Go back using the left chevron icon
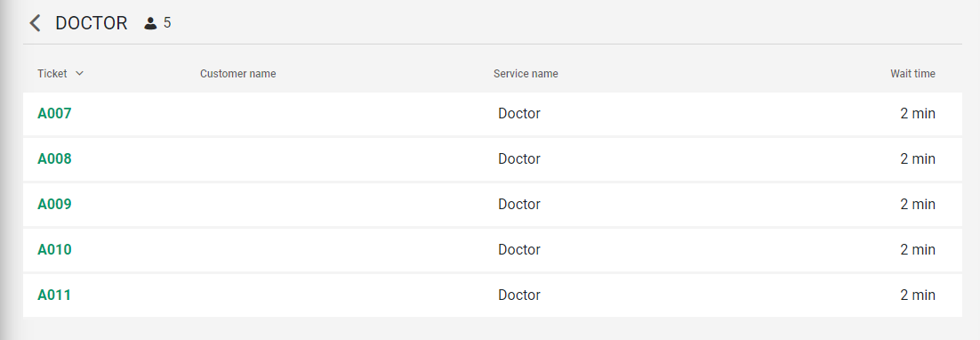 tap(35, 23)
